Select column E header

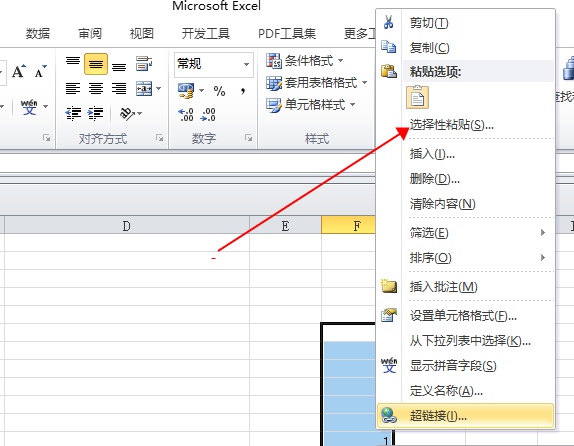(x=285, y=225)
